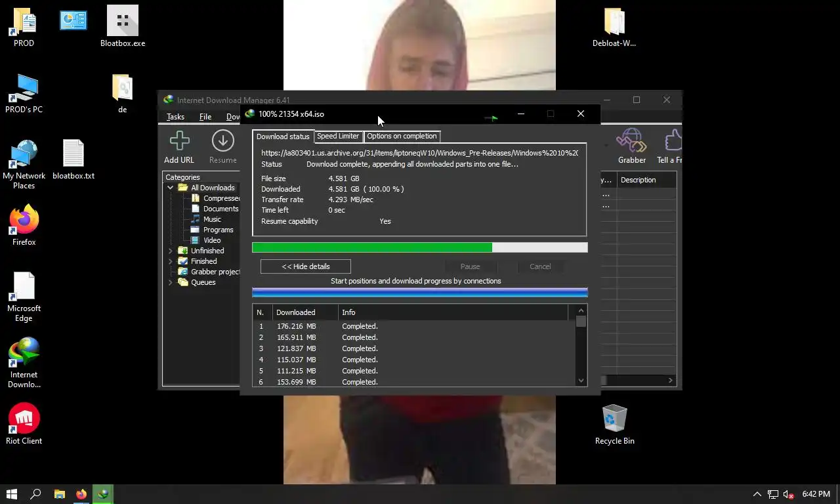
Task: Select the Microsoft Edge desktop shortcut
Action: coord(24,297)
